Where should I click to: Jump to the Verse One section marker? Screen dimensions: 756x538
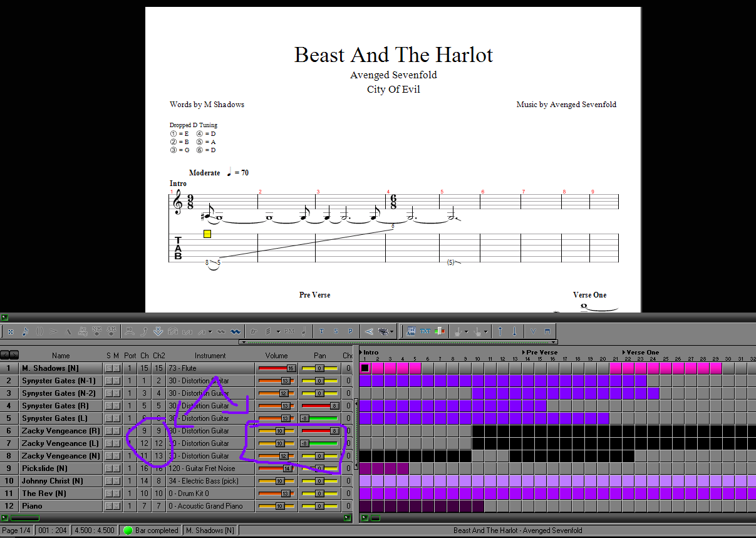(639, 352)
